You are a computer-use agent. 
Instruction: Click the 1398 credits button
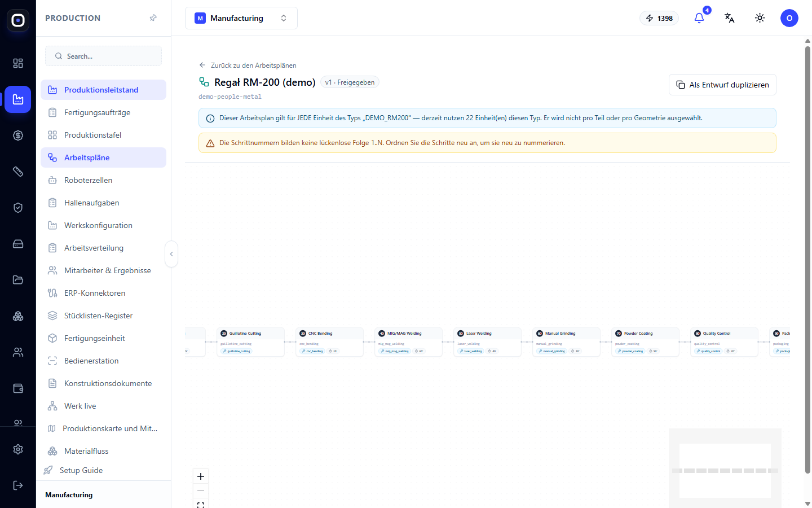click(x=659, y=18)
